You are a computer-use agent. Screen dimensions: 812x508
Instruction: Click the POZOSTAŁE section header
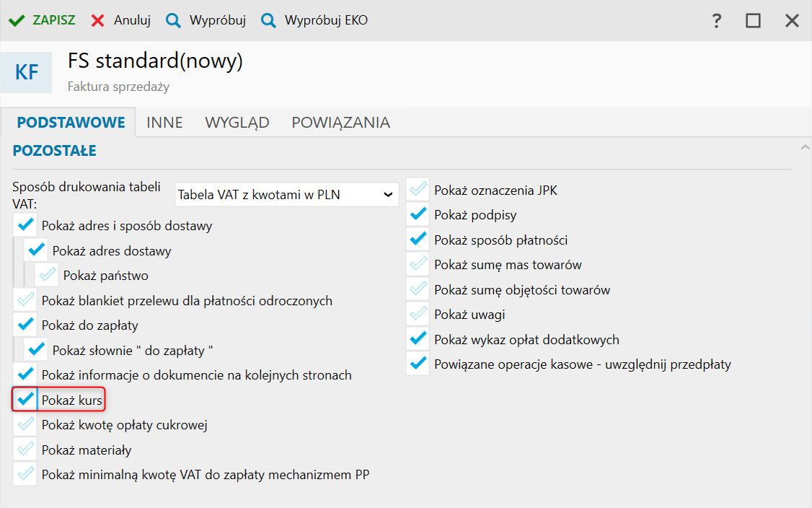click(x=54, y=151)
